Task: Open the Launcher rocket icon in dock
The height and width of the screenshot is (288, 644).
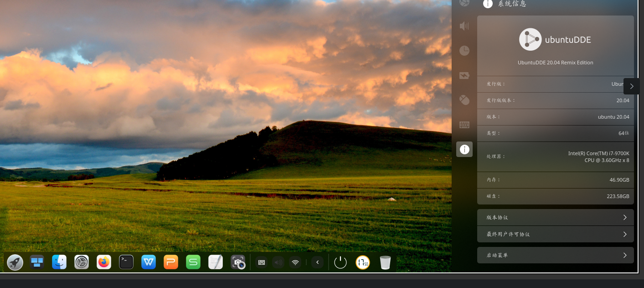Action: coord(15,262)
